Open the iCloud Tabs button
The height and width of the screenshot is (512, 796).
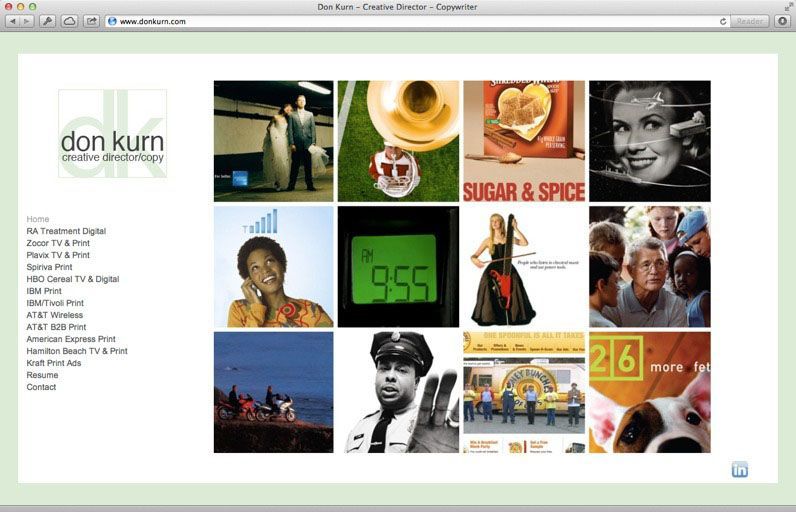tap(69, 21)
